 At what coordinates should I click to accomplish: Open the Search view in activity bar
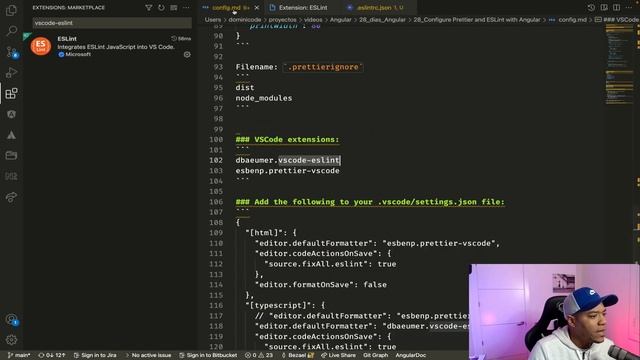tap(11, 31)
